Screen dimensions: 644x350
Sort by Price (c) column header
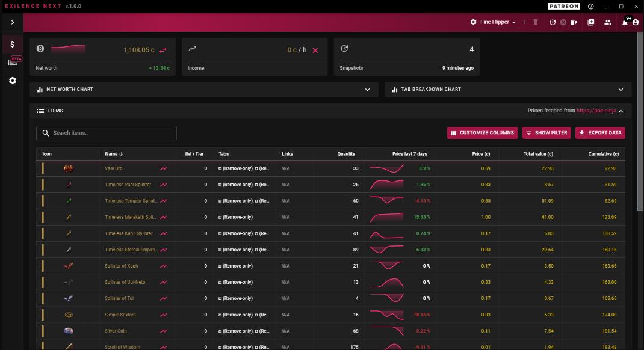click(481, 154)
